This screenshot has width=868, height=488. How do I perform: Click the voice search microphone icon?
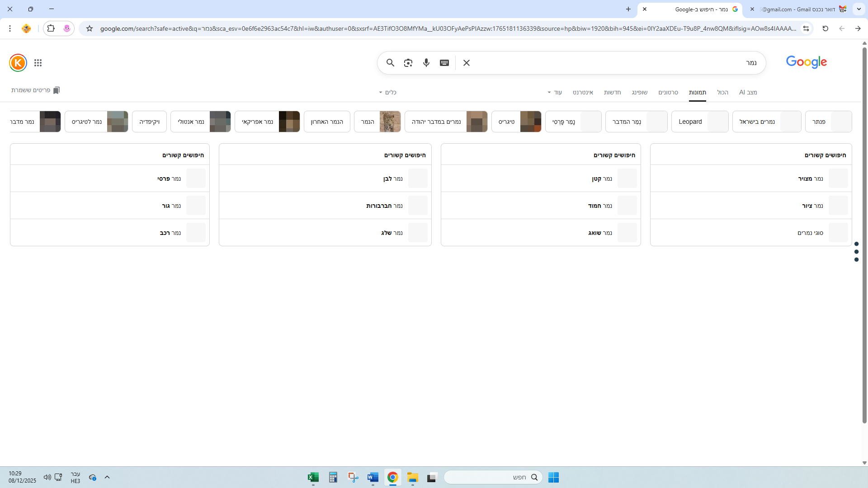pyautogui.click(x=426, y=63)
